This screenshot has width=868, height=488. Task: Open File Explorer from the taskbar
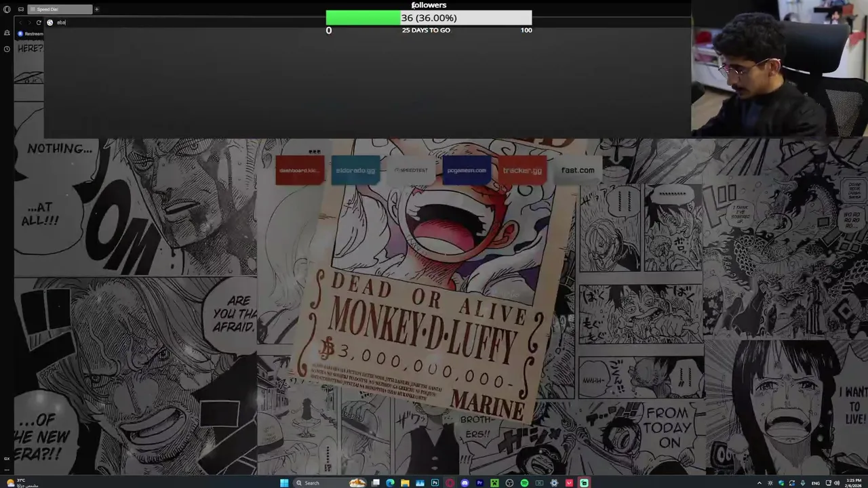[405, 483]
